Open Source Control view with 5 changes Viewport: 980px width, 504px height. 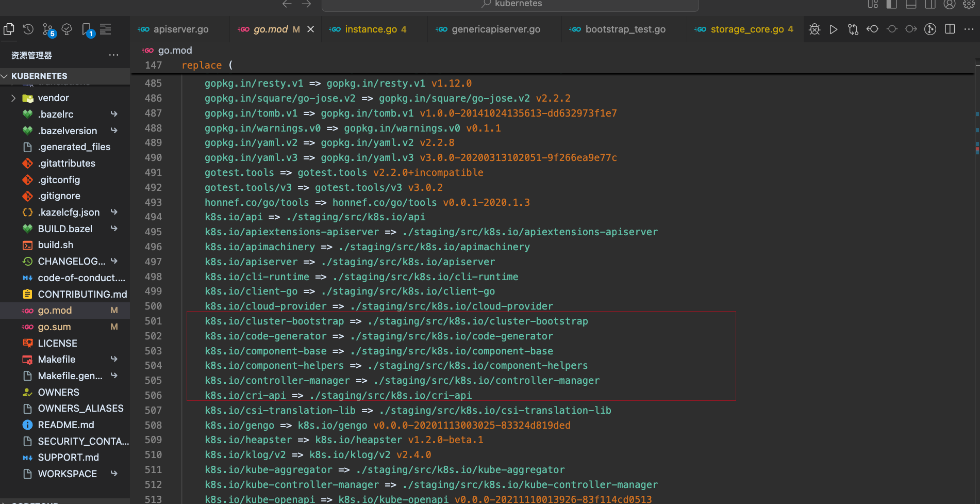tap(48, 30)
